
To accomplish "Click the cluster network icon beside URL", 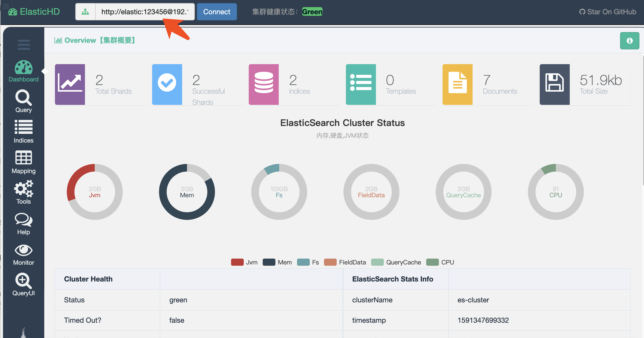I will coord(85,12).
